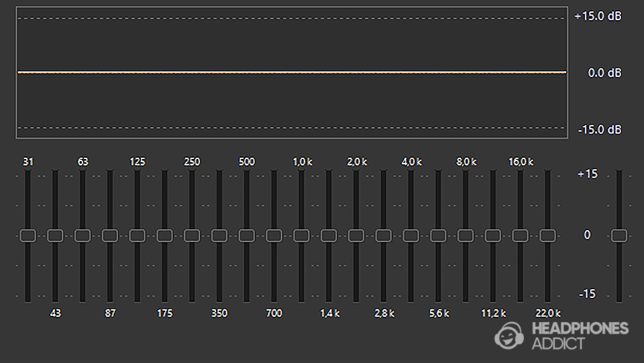Click the 31 frequency label
The height and width of the screenshot is (363, 644).
point(28,162)
